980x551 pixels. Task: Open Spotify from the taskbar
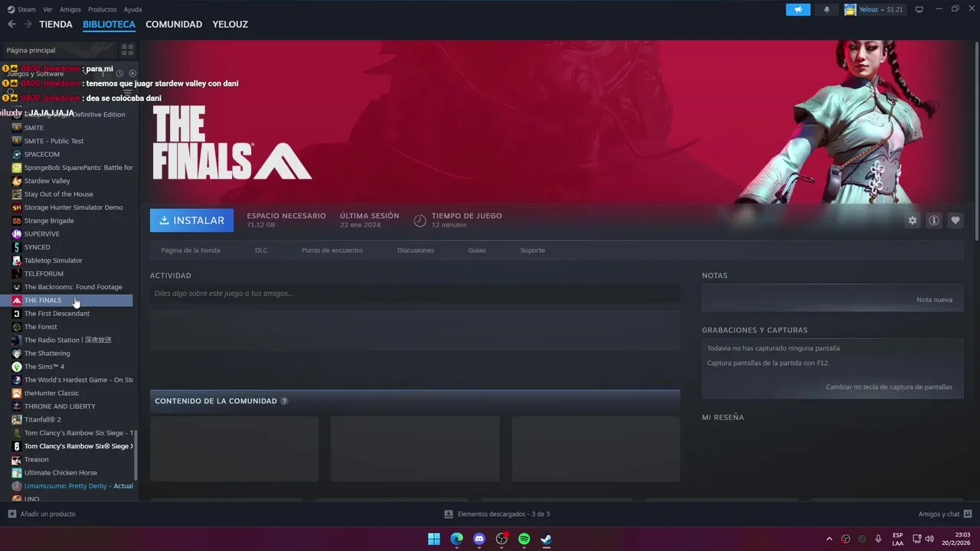[x=524, y=539]
